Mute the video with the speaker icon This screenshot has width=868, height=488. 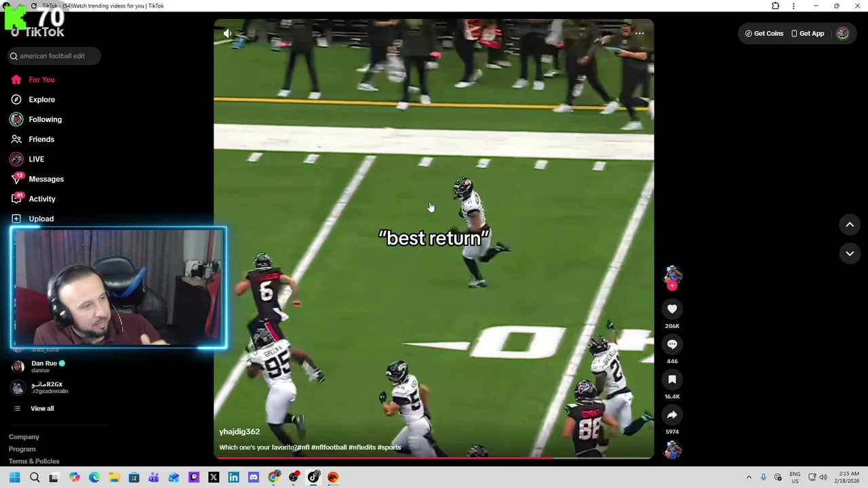tap(227, 33)
